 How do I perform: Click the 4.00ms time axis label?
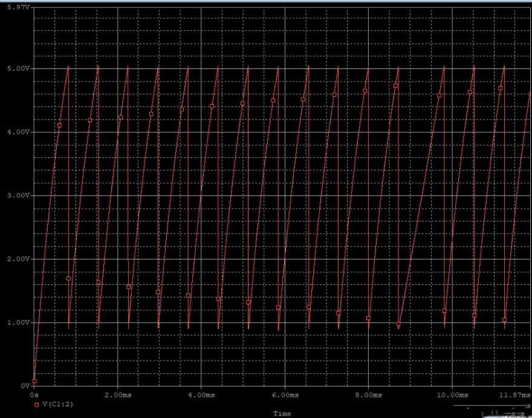[x=201, y=394]
